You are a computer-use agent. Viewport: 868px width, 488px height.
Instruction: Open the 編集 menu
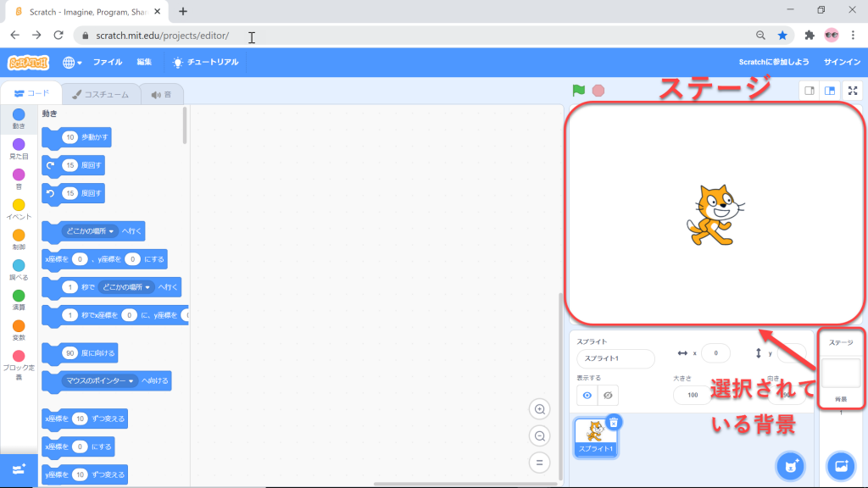[144, 62]
